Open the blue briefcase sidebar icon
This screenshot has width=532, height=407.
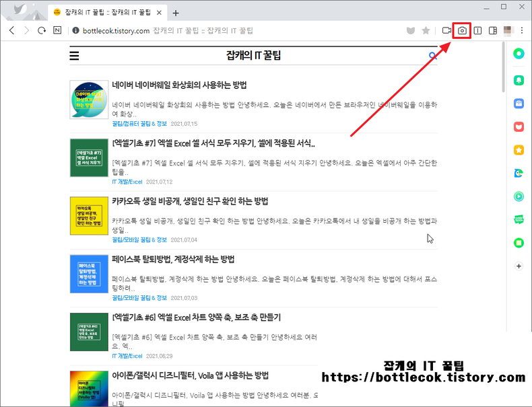pos(519,104)
